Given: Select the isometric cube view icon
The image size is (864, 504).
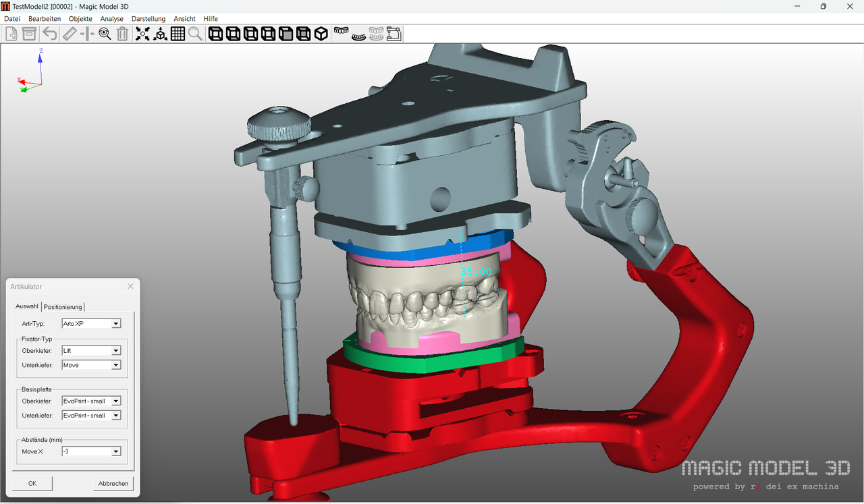Looking at the screenshot, I should point(321,34).
